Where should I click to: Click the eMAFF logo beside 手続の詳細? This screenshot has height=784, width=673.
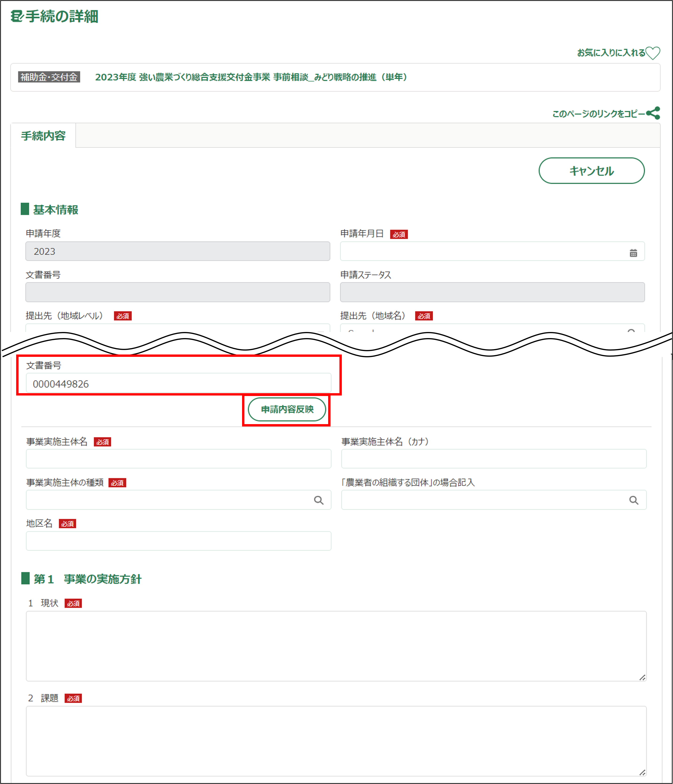[17, 16]
